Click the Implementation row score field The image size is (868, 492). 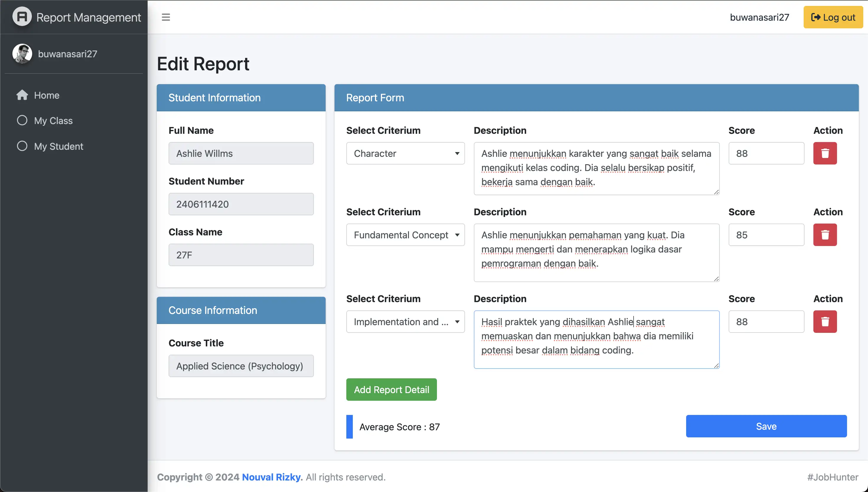[766, 322]
